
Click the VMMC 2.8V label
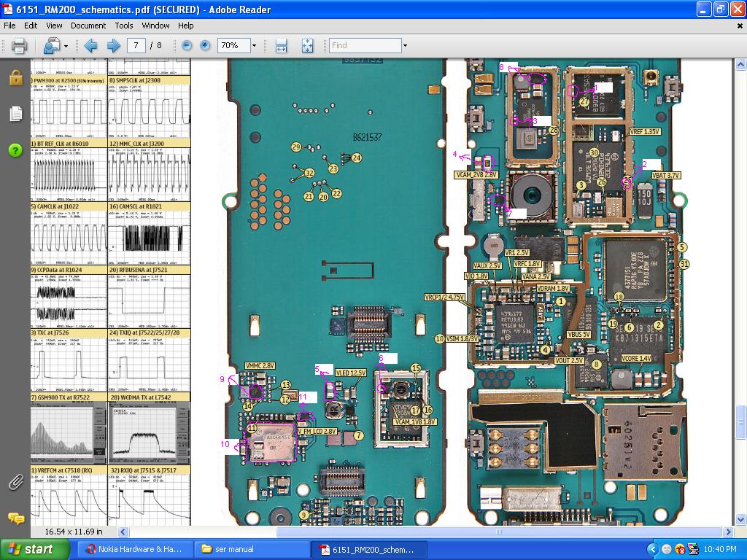click(x=260, y=366)
